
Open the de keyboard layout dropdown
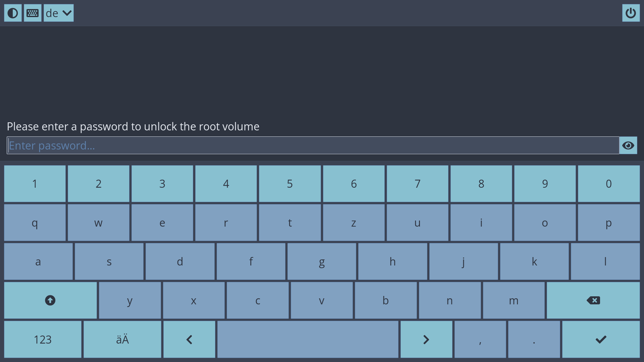[59, 13]
